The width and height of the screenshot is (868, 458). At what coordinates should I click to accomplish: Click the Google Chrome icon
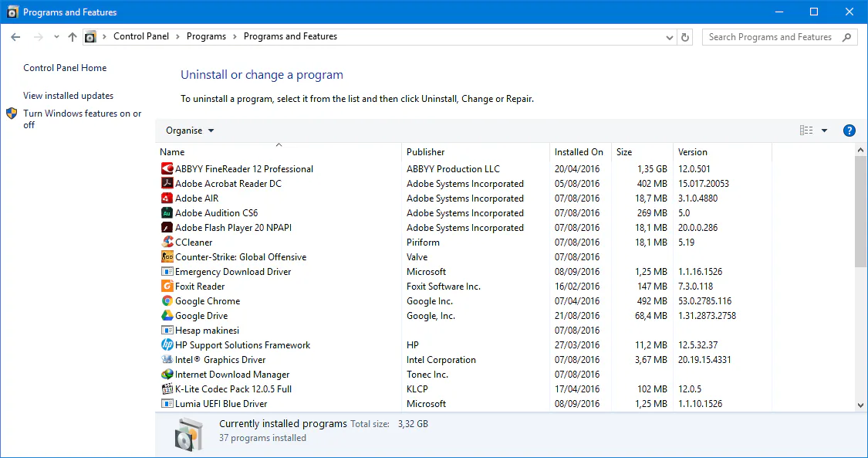coord(167,300)
